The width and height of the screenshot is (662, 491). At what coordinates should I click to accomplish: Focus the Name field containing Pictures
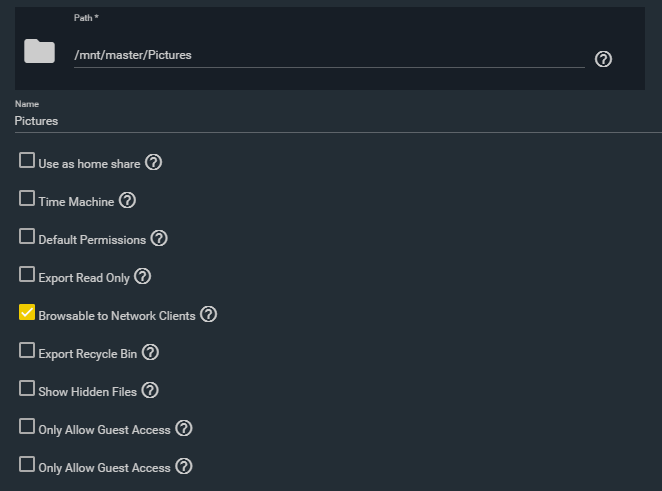pos(338,121)
